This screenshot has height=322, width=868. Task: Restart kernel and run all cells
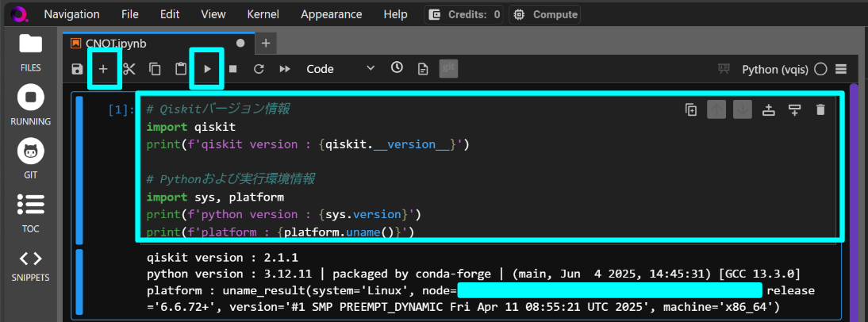285,69
